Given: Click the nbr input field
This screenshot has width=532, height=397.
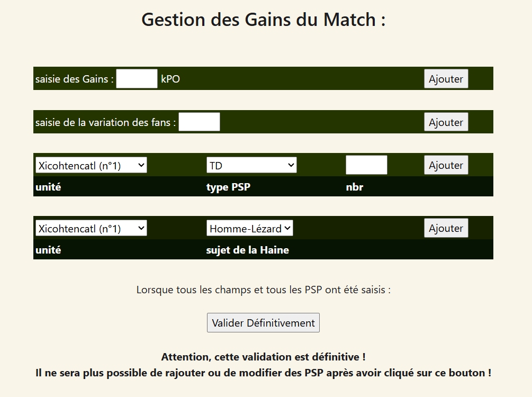Looking at the screenshot, I should coord(366,165).
